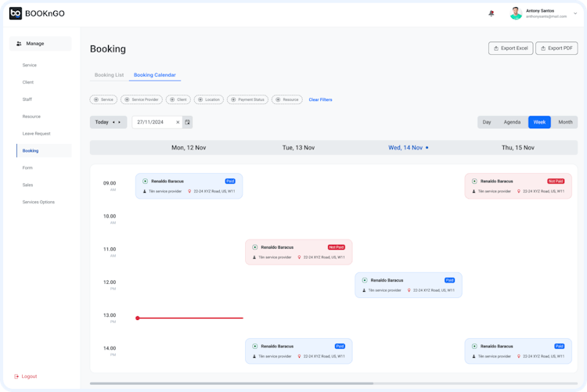Image resolution: width=587 pixels, height=392 pixels.
Task: Switch calendar to Day view
Action: click(x=487, y=122)
